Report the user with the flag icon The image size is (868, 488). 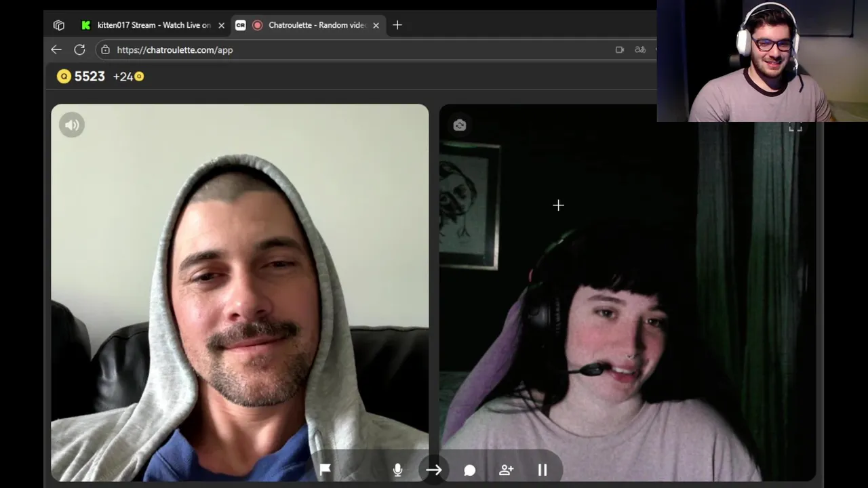[325, 470]
